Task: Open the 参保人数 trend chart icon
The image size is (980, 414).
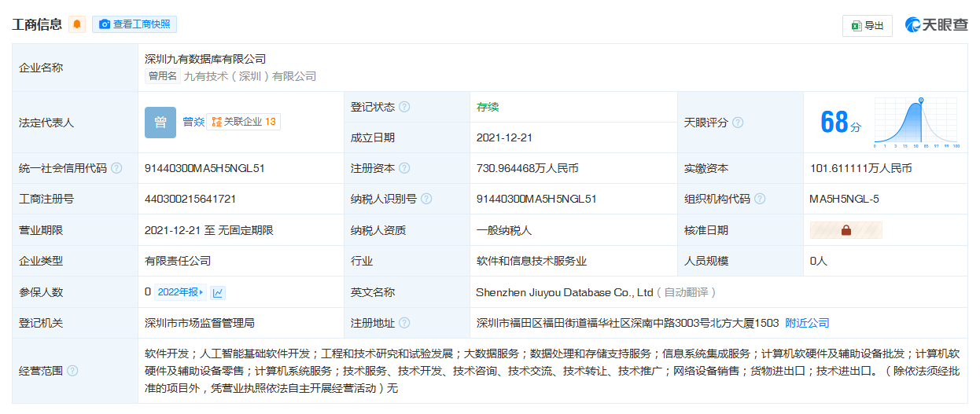Action: pos(218,292)
